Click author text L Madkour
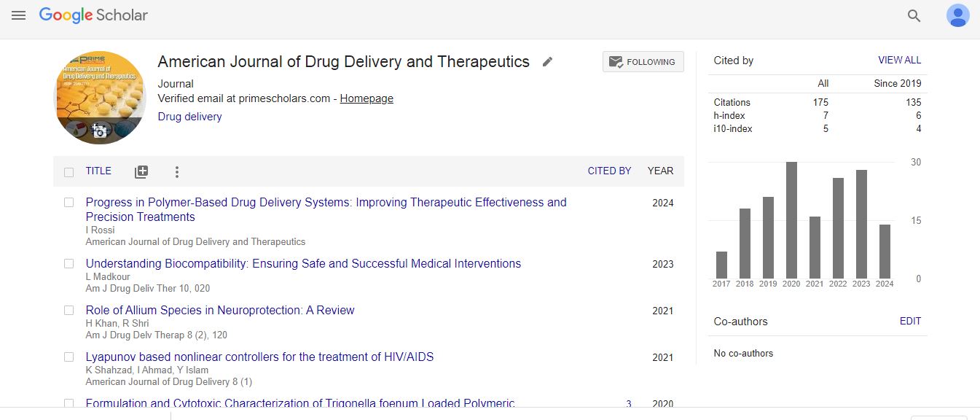This screenshot has height=420, width=980. (106, 277)
